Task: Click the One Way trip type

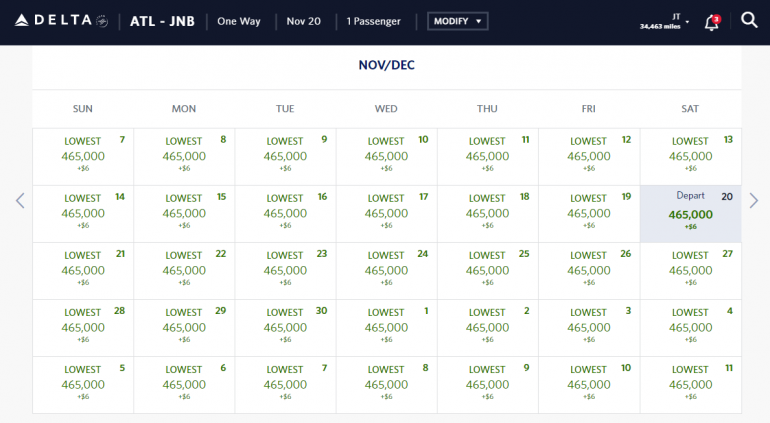Action: point(239,21)
